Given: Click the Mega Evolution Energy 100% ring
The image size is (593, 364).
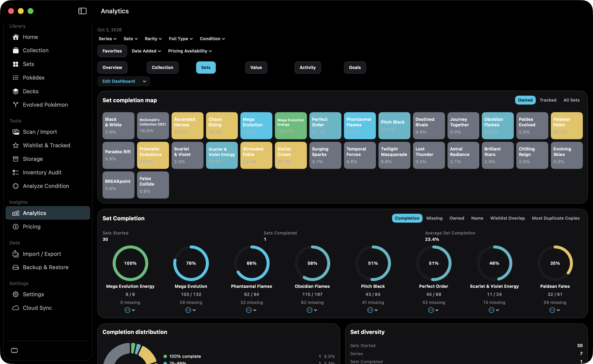Looking at the screenshot, I should 130,263.
